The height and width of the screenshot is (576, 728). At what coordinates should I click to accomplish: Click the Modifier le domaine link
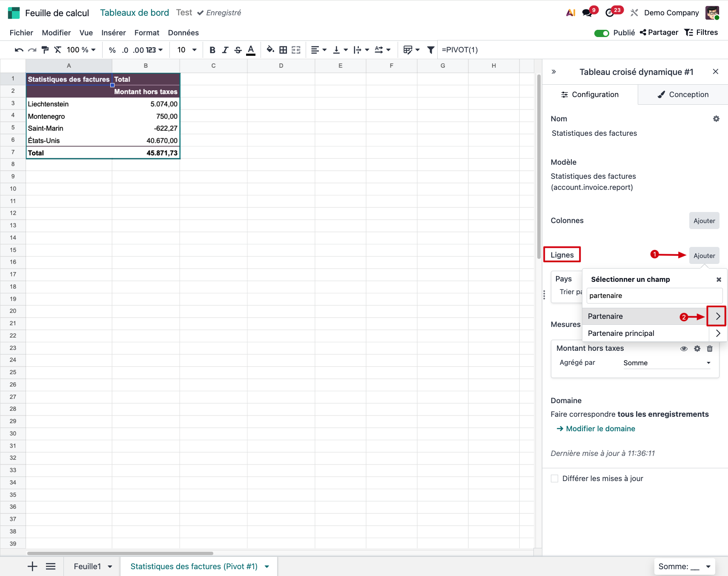pyautogui.click(x=600, y=429)
